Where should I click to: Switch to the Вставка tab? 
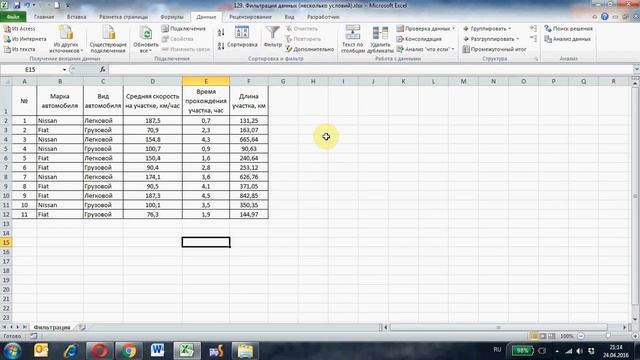pos(76,17)
